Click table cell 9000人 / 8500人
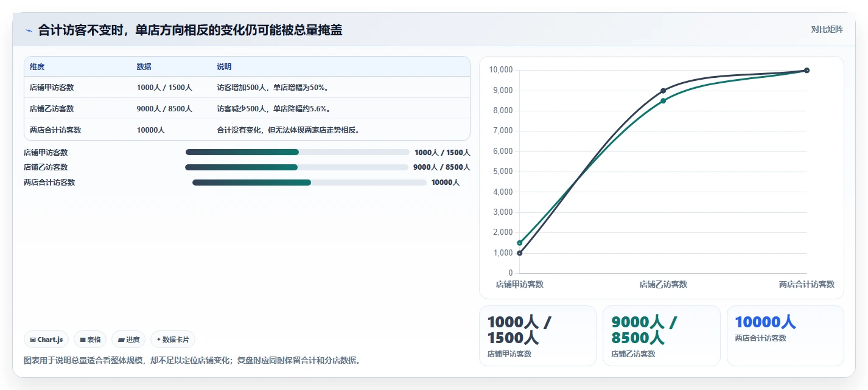The image size is (868, 390). [164, 109]
